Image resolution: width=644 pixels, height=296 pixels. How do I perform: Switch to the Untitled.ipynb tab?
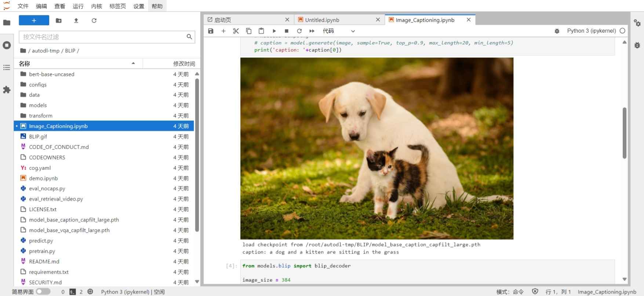322,20
